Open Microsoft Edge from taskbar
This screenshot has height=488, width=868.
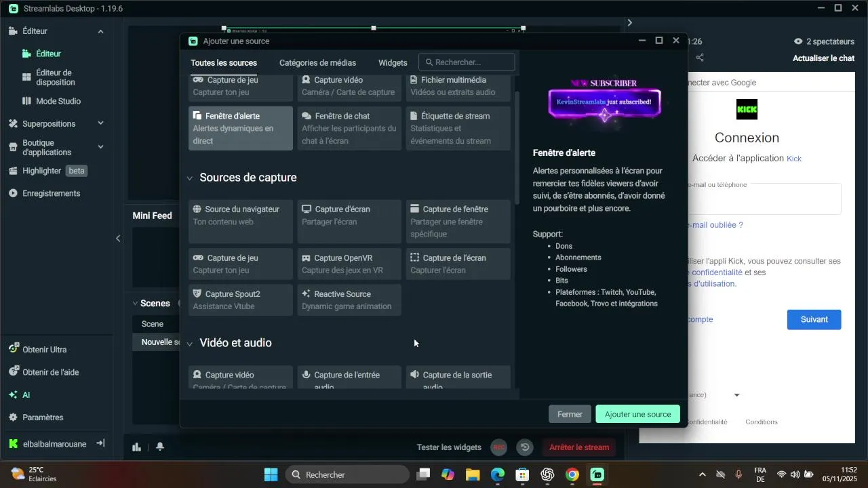tap(498, 474)
